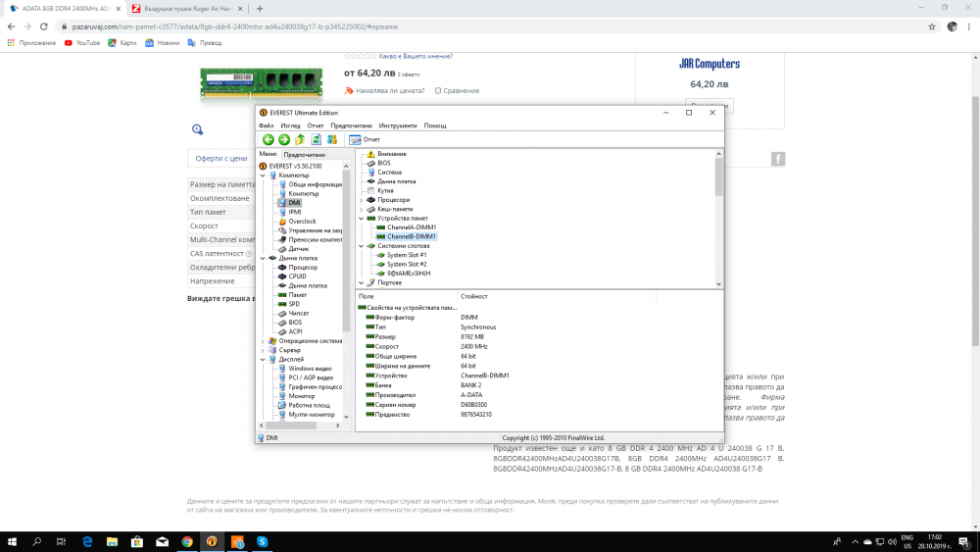Image resolution: width=980 pixels, height=552 pixels.
Task: Click the green Back arrow in EVEREST toolbar
Action: pyautogui.click(x=269, y=139)
